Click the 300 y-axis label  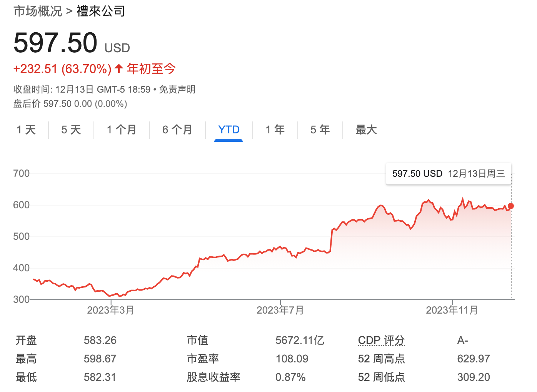pyautogui.click(x=21, y=299)
